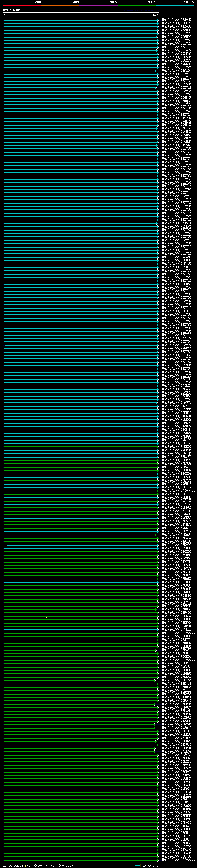
Task: Select the UniRef100_C5FCP9 label
Action: [176, 423]
